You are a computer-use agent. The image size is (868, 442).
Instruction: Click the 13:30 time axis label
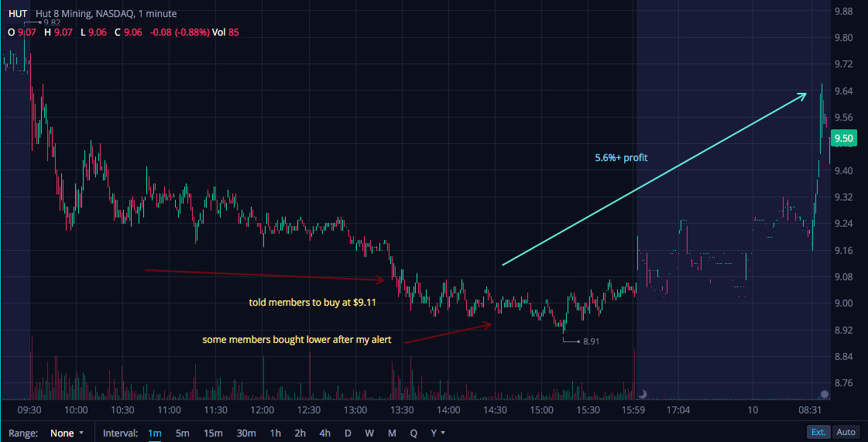(x=402, y=410)
